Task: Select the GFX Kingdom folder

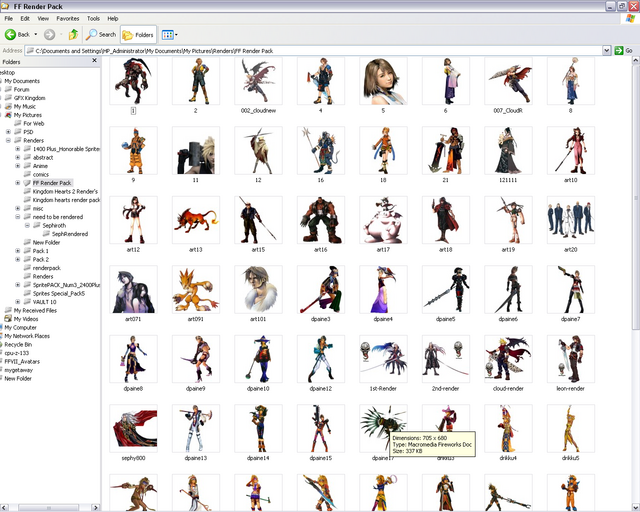Action: coord(29,98)
